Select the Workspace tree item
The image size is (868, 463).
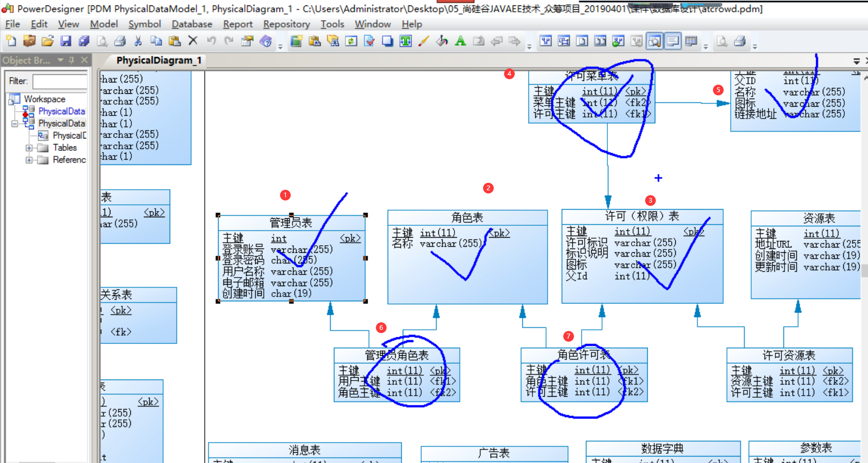tap(44, 99)
